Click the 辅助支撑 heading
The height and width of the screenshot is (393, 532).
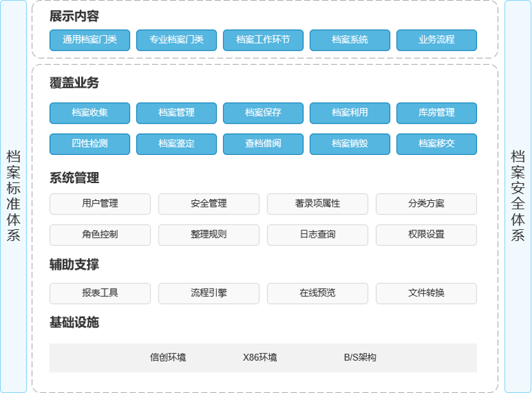click(74, 264)
